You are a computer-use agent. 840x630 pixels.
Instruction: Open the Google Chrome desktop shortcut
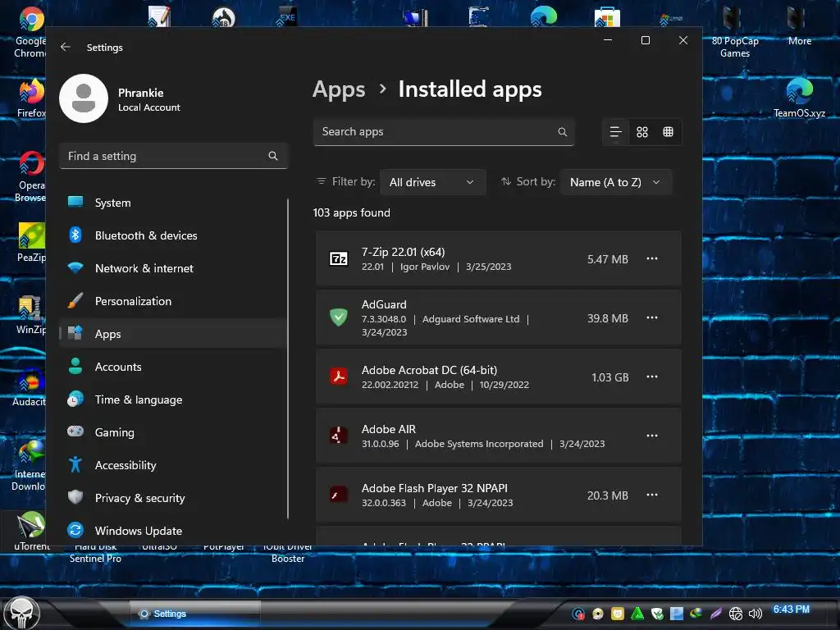pyautogui.click(x=30, y=32)
